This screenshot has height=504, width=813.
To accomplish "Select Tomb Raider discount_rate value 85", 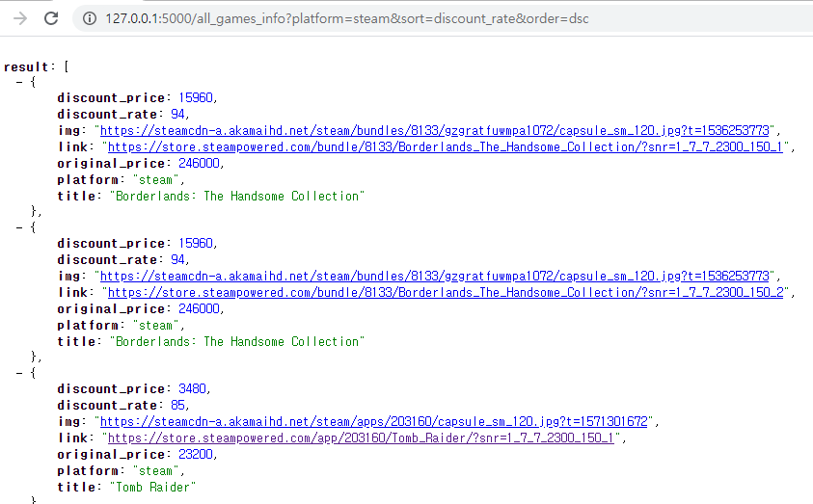I will 177,405.
